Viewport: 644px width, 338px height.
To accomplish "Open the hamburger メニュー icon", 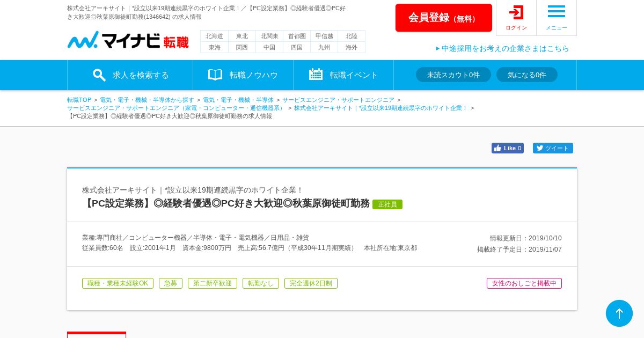I will point(557,11).
